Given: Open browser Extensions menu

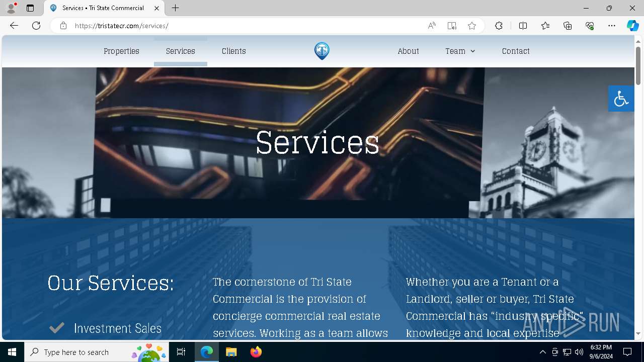Looking at the screenshot, I should coord(499,26).
